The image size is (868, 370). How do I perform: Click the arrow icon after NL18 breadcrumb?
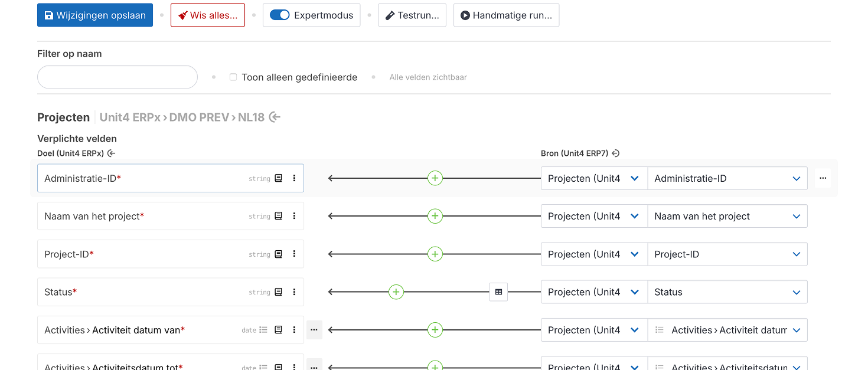(x=274, y=117)
